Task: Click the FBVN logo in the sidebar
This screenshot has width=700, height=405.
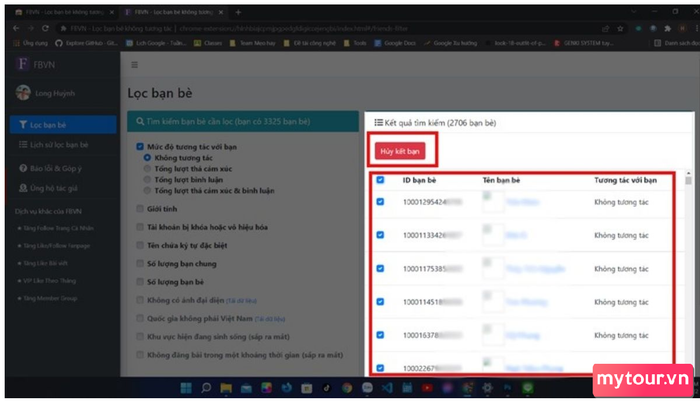Action: point(22,64)
